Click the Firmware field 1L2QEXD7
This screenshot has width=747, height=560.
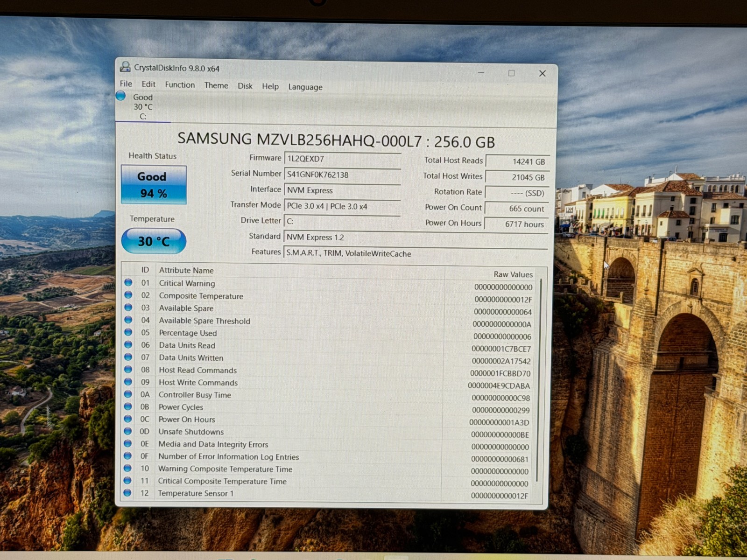[342, 159]
